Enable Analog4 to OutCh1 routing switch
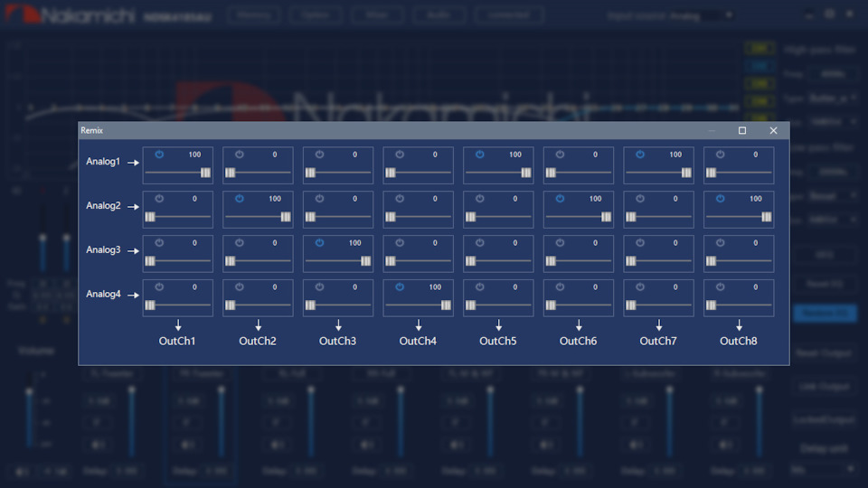The width and height of the screenshot is (868, 488). coord(159,286)
